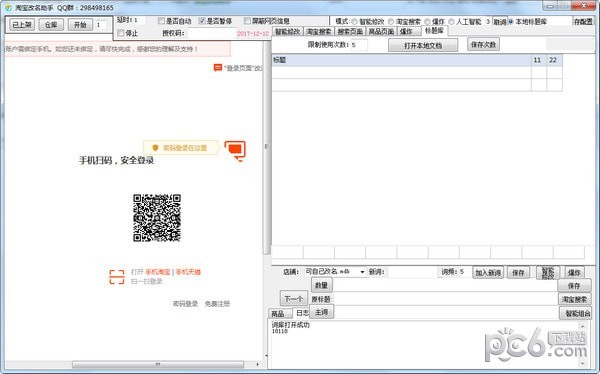
Task: Select the 人工智能 mode radio button
Action: (x=451, y=22)
